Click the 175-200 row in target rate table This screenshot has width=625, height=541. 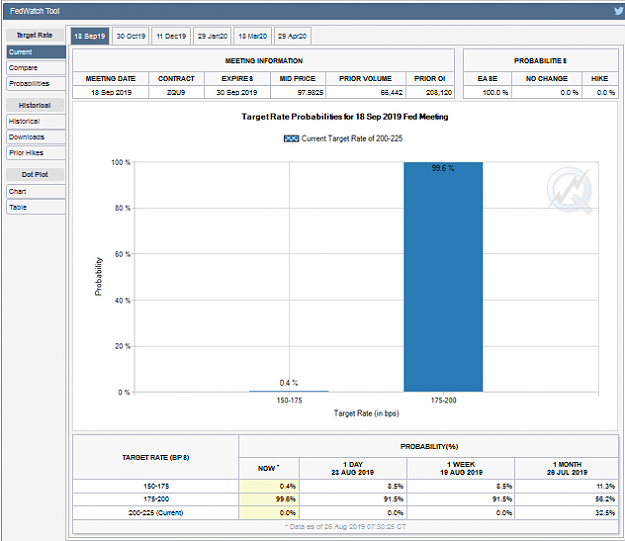[x=345, y=499]
